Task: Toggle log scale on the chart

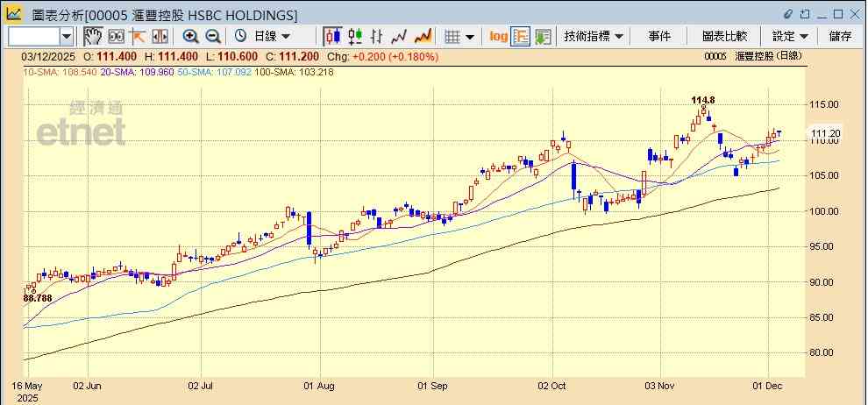Action: (498, 36)
